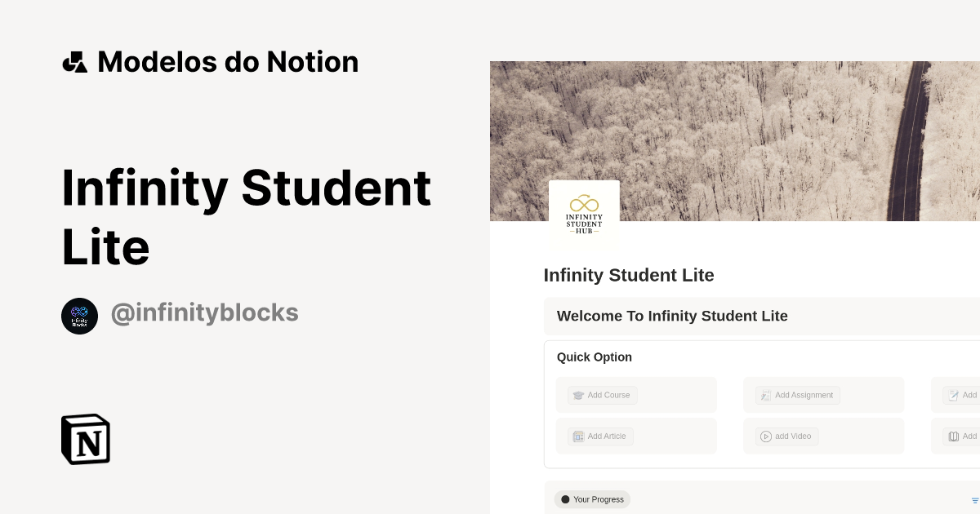Click the Add Assignment quick option button
Viewport: 980px width, 514px height.
tap(797, 395)
